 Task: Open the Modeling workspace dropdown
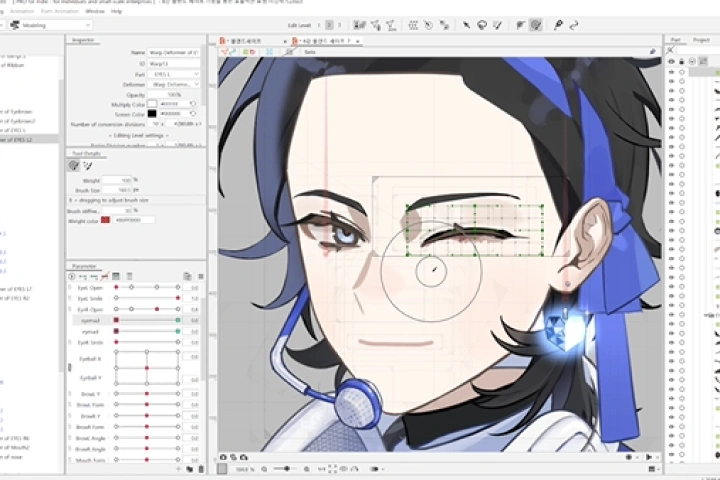click(x=51, y=25)
